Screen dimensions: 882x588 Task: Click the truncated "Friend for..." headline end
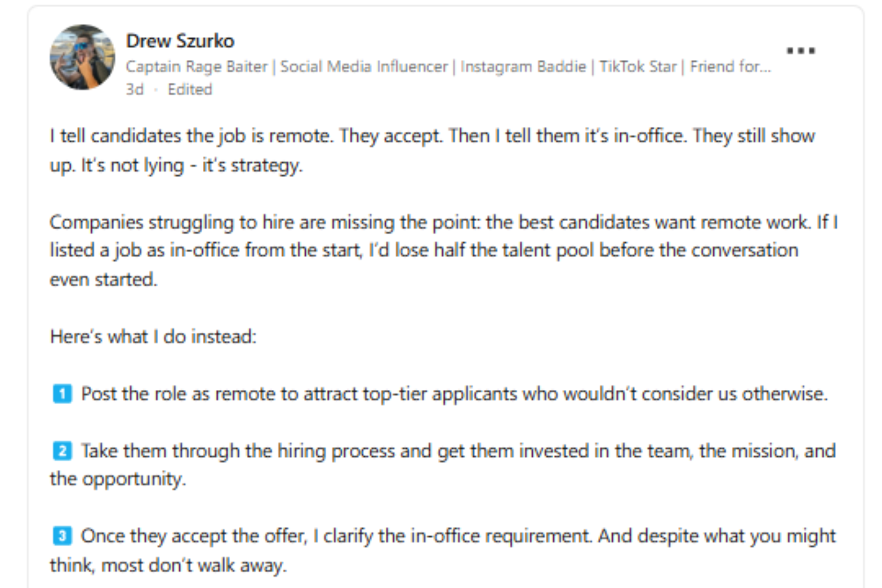click(730, 66)
